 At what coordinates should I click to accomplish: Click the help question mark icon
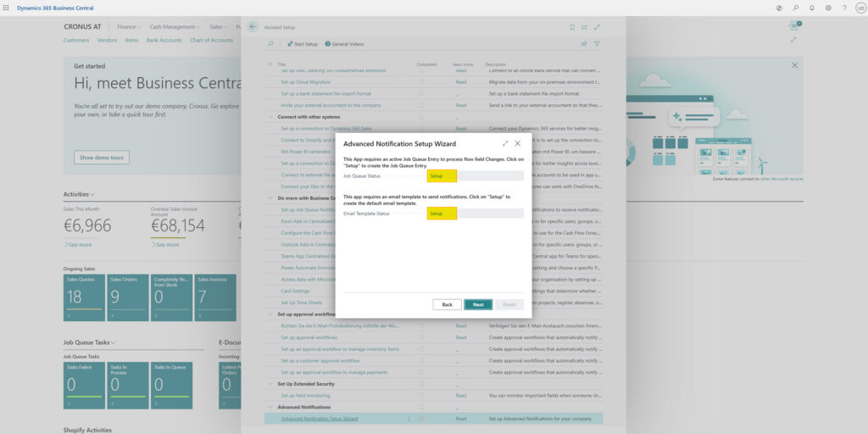point(844,8)
